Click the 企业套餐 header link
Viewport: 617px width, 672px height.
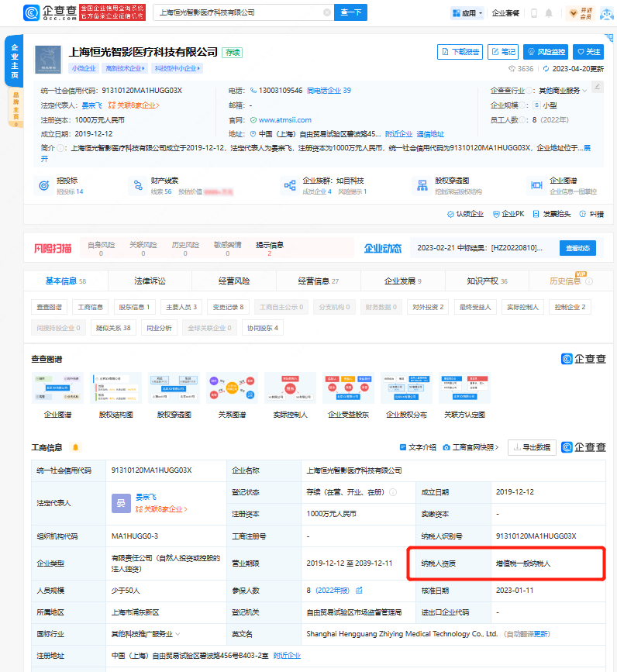click(505, 13)
